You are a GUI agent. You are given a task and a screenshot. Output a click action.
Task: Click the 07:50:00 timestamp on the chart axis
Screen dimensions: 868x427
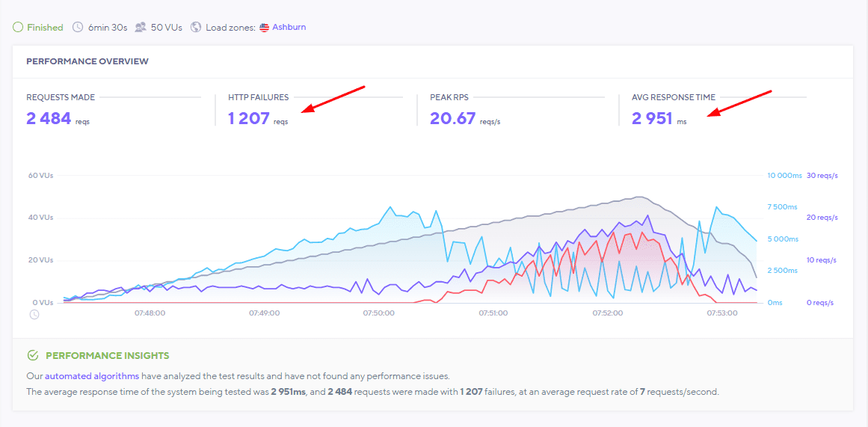tap(379, 313)
